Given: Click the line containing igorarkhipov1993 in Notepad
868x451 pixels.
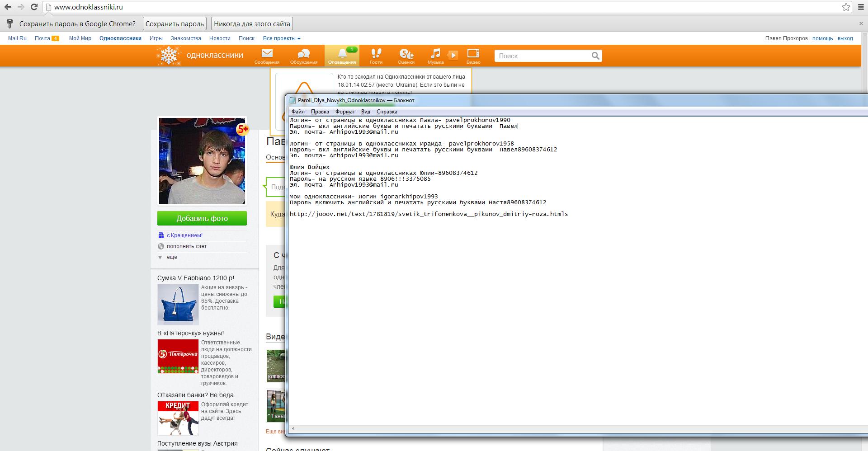Looking at the screenshot, I should click(x=363, y=197).
